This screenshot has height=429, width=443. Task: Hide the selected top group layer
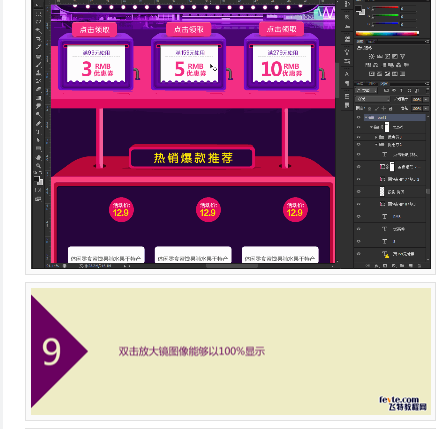pos(358,117)
